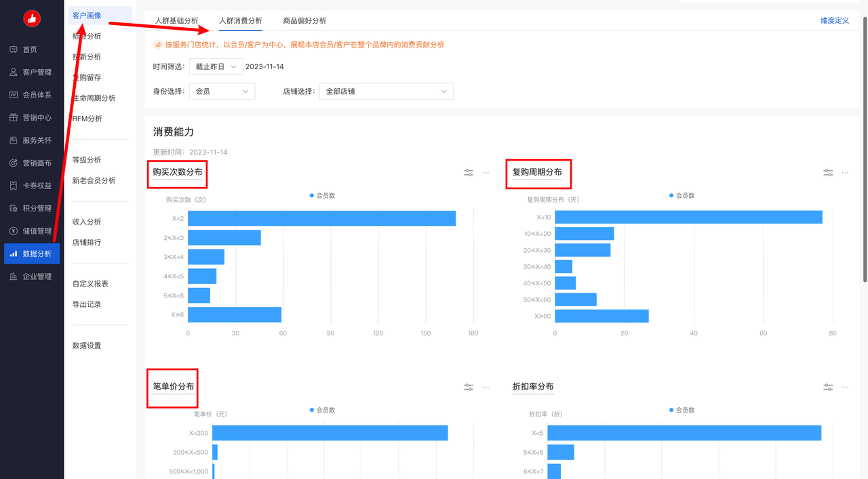Open the filter settings icon for 购买次数分布 chart
Viewport: 868px width, 479px height.
pyautogui.click(x=469, y=173)
